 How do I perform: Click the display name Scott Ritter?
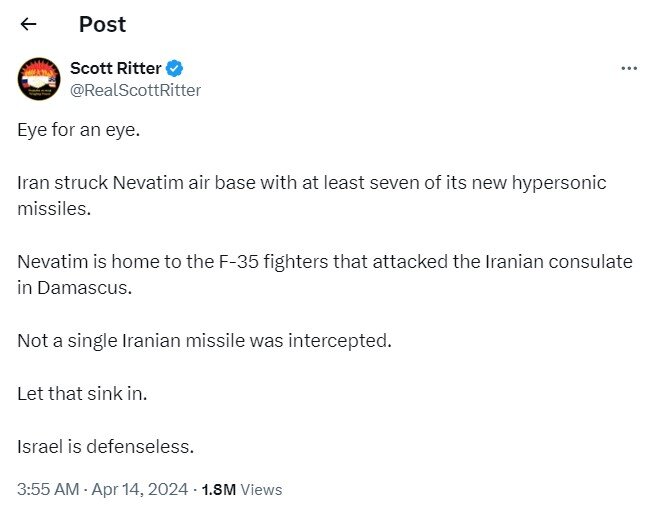[x=115, y=68]
